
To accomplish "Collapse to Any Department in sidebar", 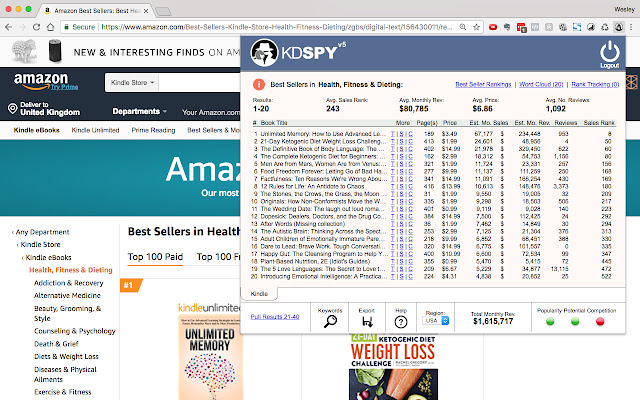I will point(42,232).
